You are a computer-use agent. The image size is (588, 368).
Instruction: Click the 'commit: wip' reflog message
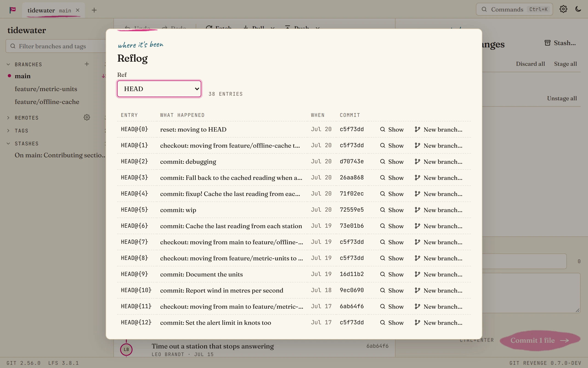click(x=178, y=210)
